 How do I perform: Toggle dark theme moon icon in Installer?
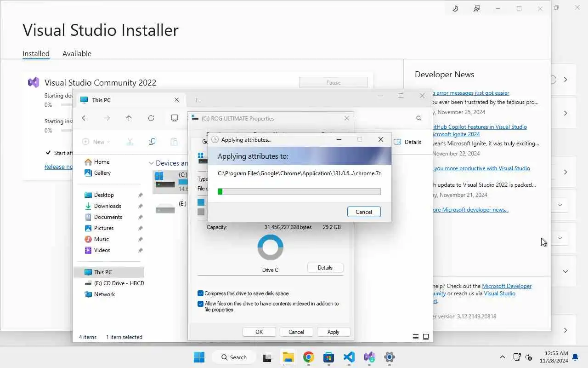(x=455, y=8)
